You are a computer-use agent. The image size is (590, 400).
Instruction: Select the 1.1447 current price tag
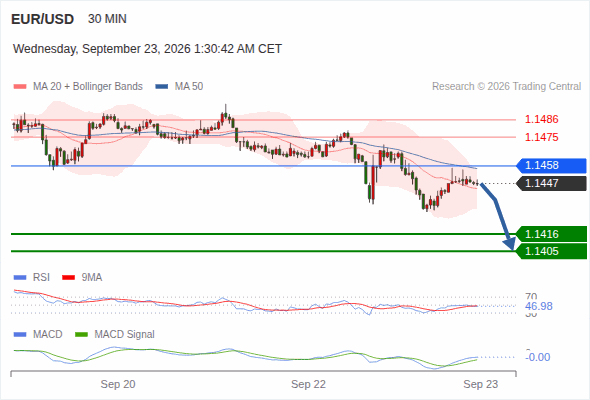pyautogui.click(x=551, y=183)
